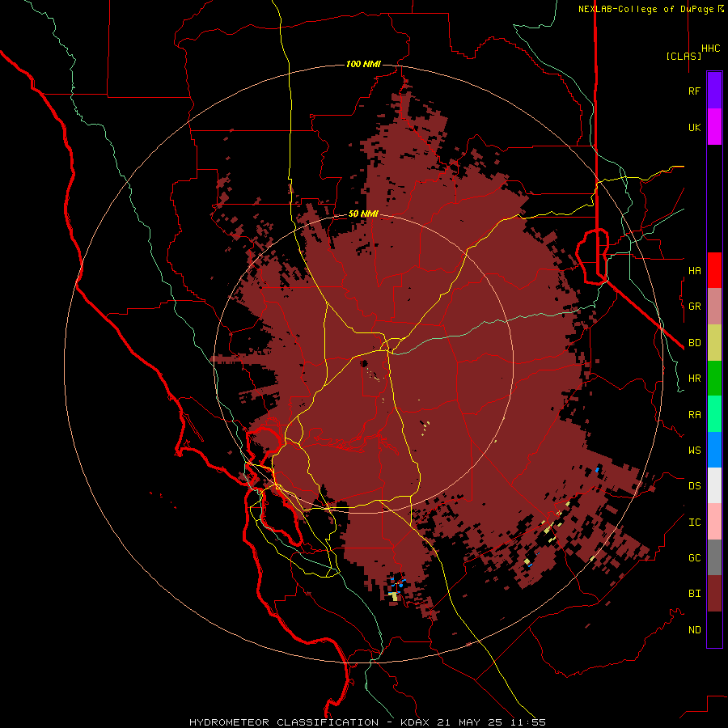Click the HYDROMETEOR CLASSIFICATION title text

click(x=284, y=722)
